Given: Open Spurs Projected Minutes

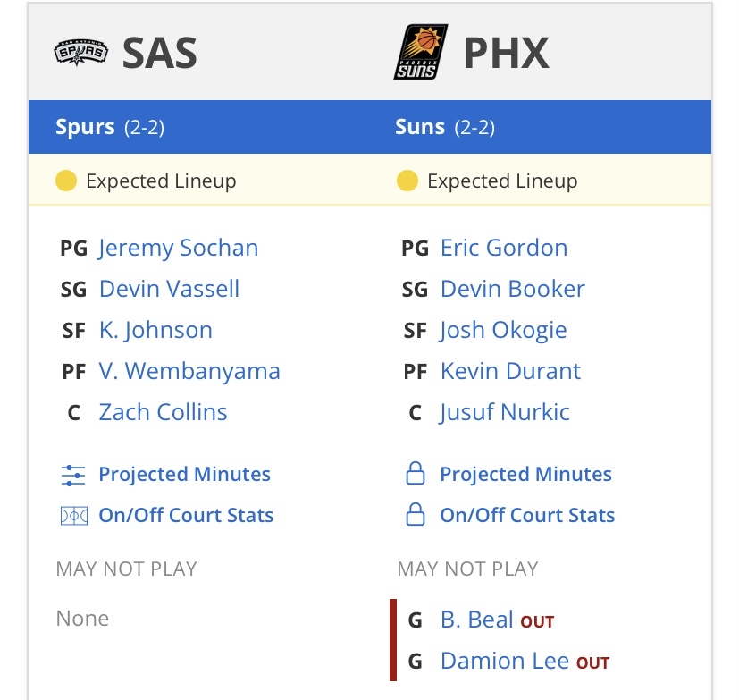Looking at the screenshot, I should 184,475.
